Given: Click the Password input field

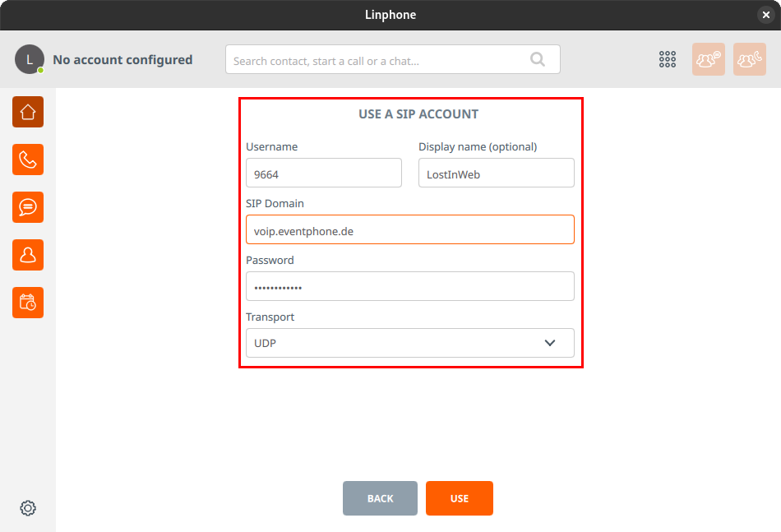Looking at the screenshot, I should (410, 286).
